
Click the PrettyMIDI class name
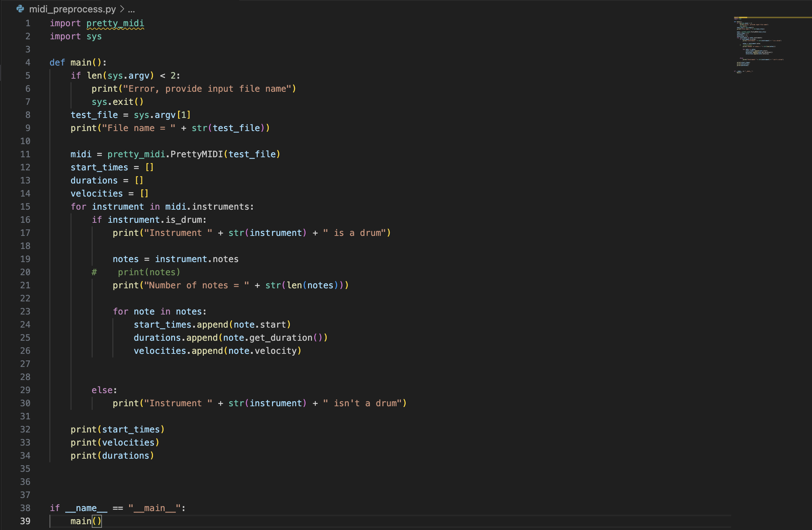[x=197, y=154]
